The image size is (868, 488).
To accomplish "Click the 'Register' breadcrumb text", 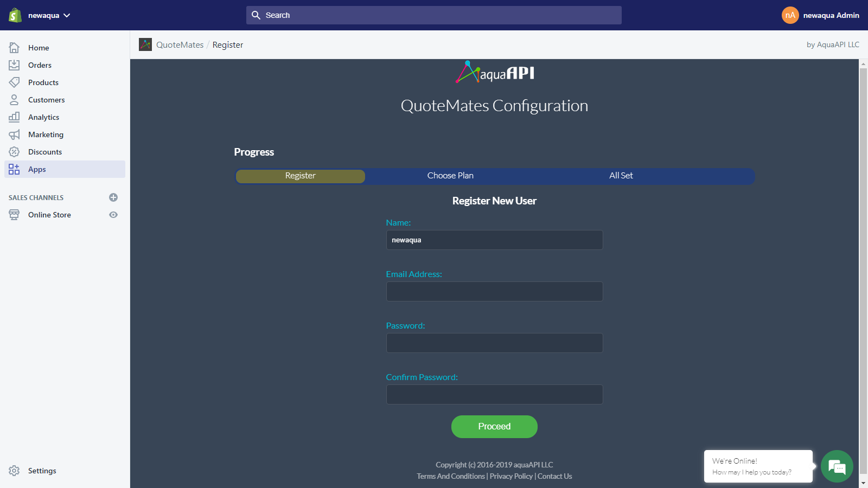I will tap(228, 45).
